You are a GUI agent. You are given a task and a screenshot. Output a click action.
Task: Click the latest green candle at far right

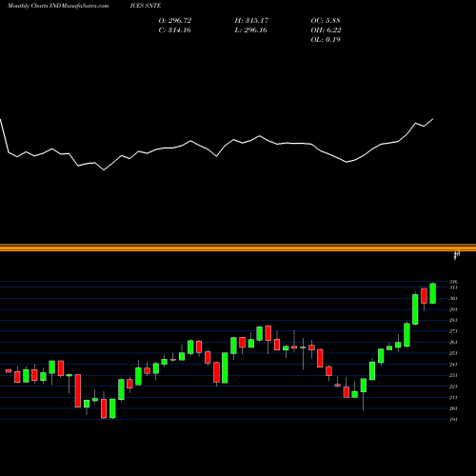pos(432,293)
